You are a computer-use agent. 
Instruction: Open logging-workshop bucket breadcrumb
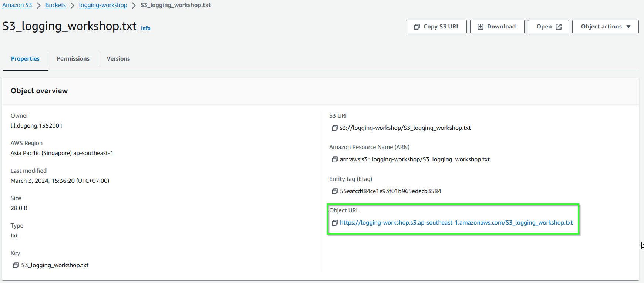103,5
